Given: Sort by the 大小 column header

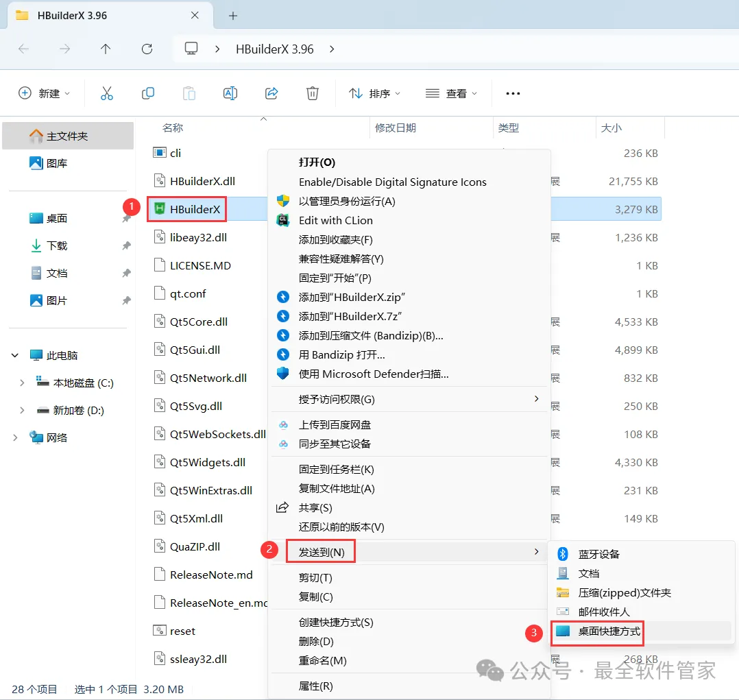Looking at the screenshot, I should (611, 128).
